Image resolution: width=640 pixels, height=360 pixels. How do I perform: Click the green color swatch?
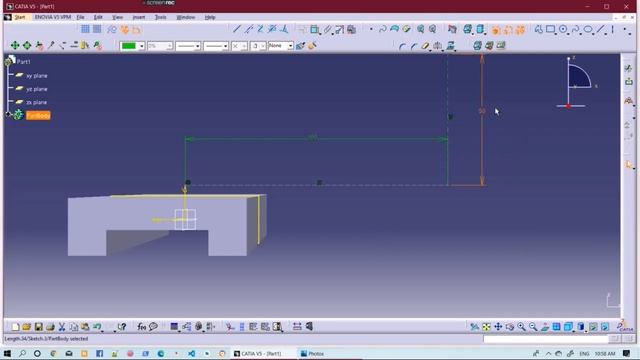(x=129, y=46)
